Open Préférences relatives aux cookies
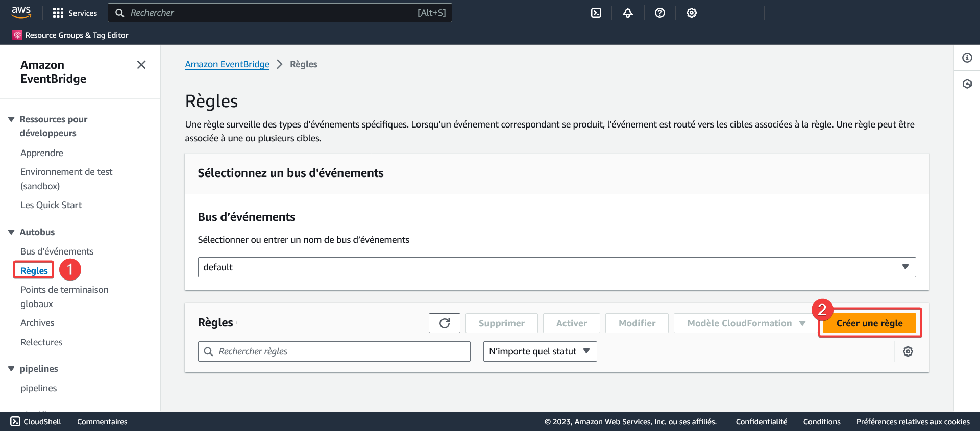 [913, 422]
